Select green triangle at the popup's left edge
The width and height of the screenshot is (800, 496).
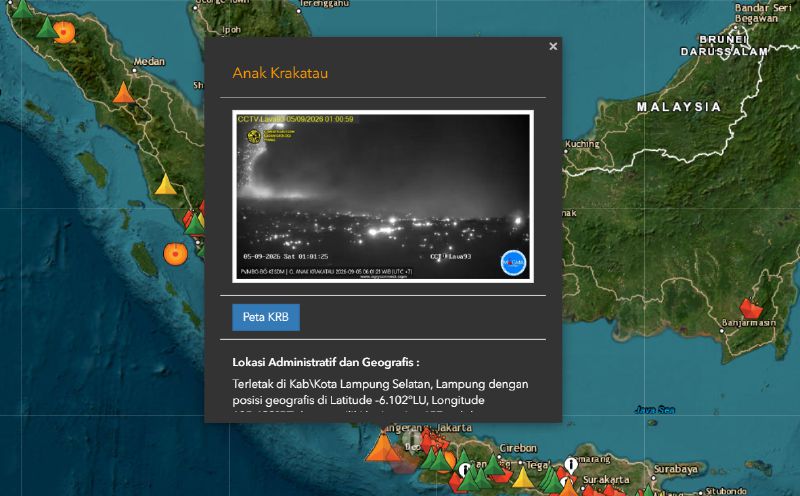coord(194,225)
